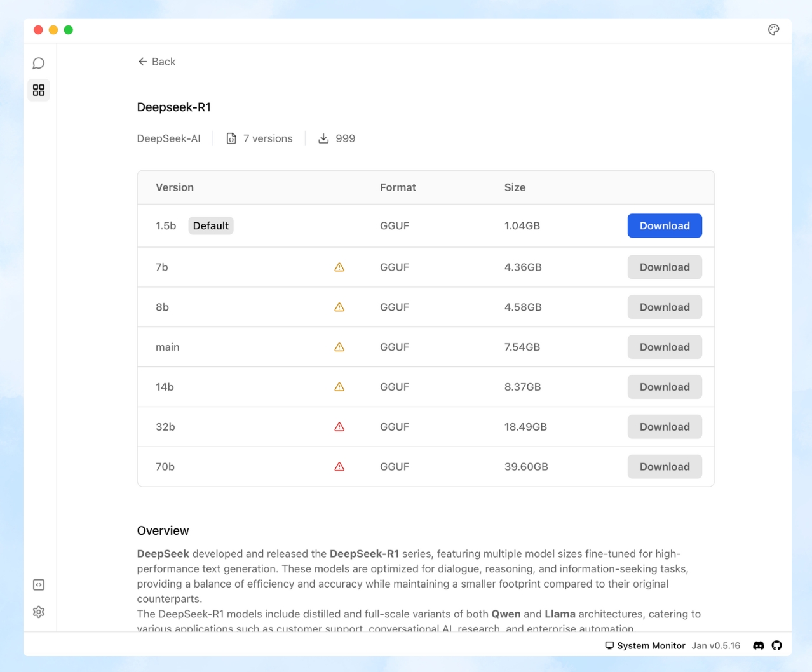Click the 7 versions indicator

[259, 138]
